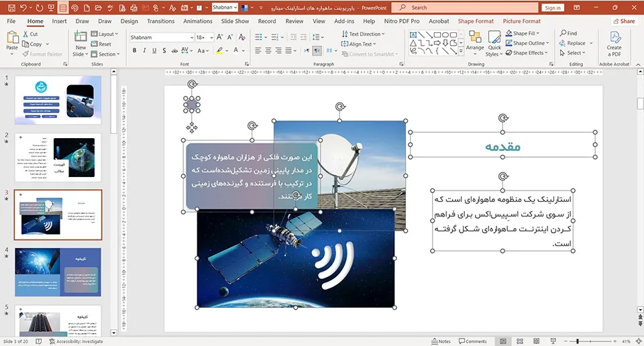The height and width of the screenshot is (346, 644).
Task: Apply strikethrough formatting
Action: (174, 50)
